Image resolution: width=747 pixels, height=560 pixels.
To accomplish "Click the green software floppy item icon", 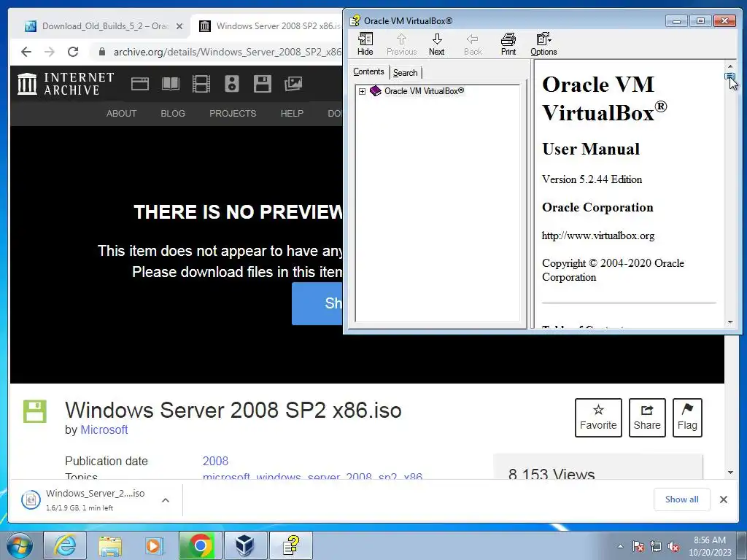I will point(35,411).
